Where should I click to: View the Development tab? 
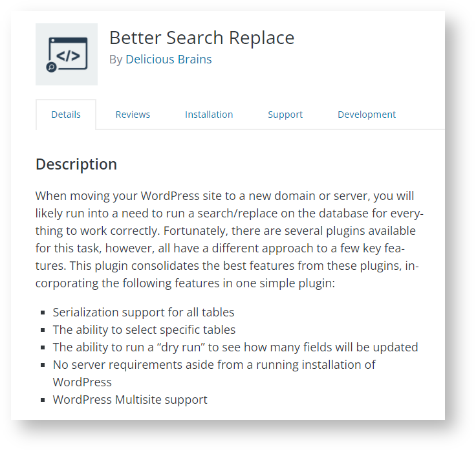pos(367,115)
